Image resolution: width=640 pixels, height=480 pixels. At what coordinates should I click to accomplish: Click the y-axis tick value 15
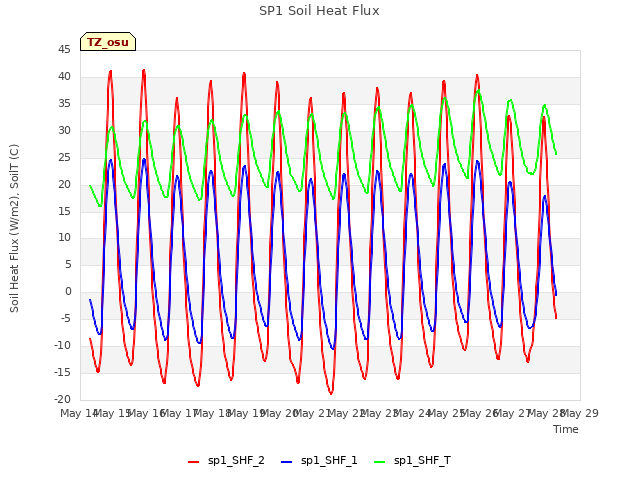point(64,211)
